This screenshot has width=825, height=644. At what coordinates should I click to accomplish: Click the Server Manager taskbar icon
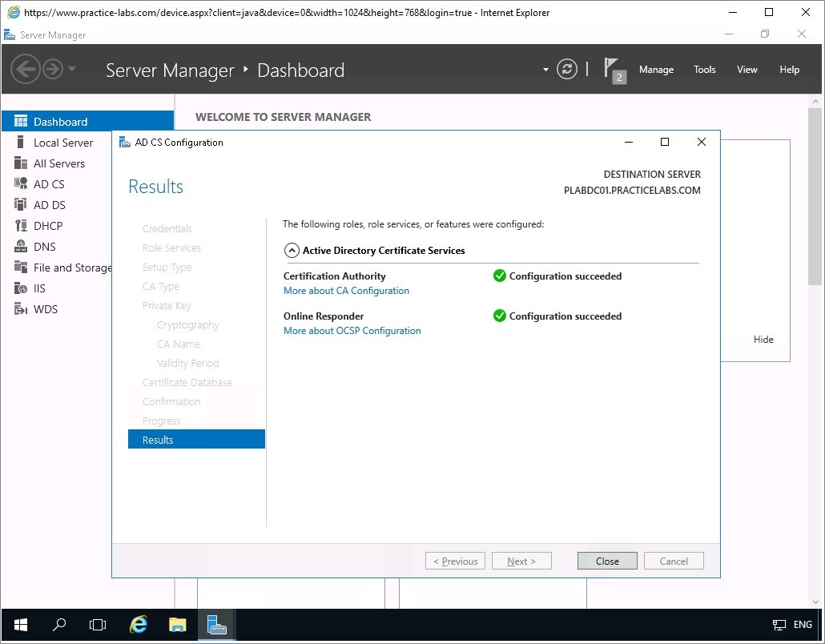click(217, 625)
